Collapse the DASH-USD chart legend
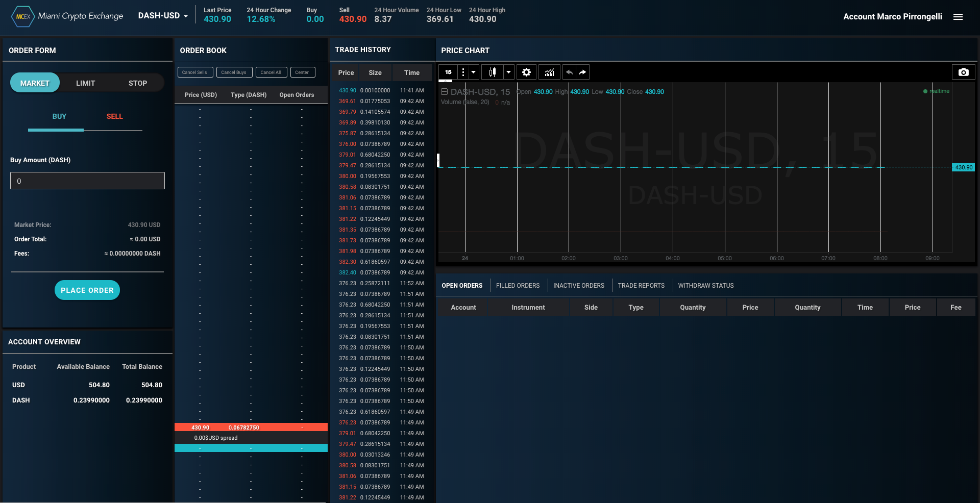This screenshot has width=980, height=503. point(444,92)
